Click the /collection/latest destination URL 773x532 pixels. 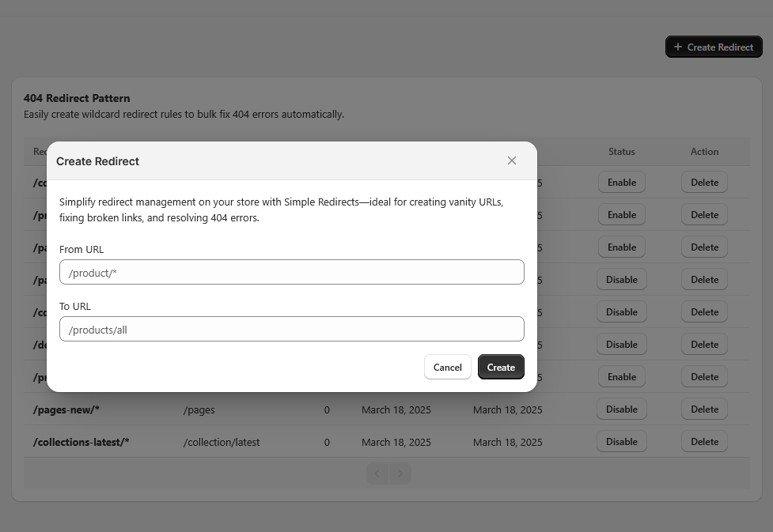pyautogui.click(x=222, y=442)
